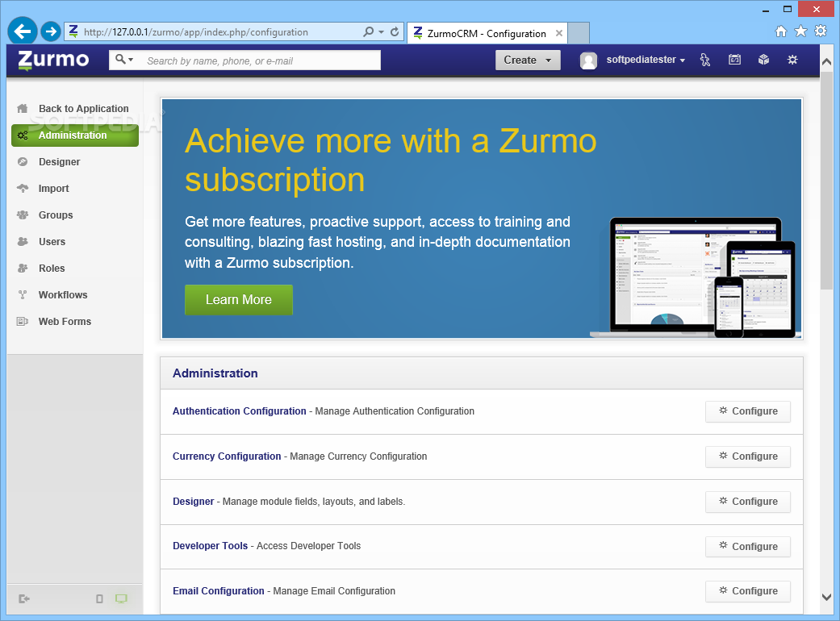Click the Designer sidebar icon

pos(23,161)
